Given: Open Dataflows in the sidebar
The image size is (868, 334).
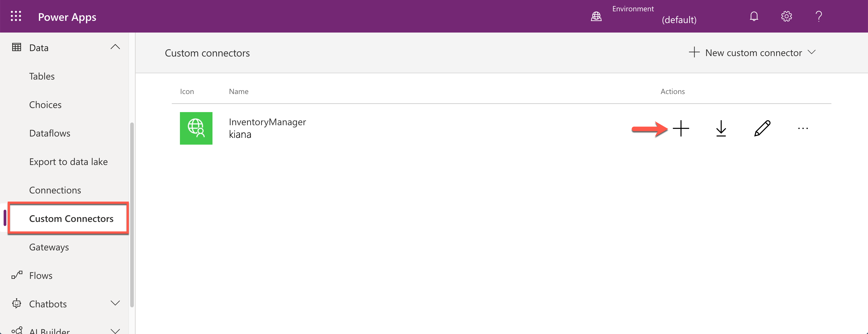Looking at the screenshot, I should coord(50,133).
